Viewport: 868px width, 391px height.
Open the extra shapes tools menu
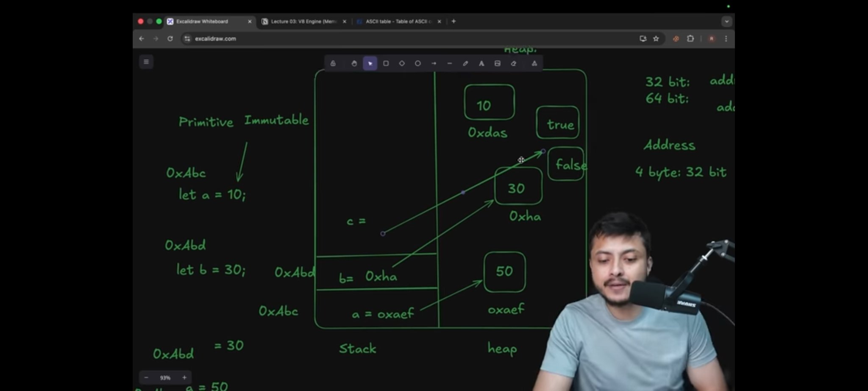(x=534, y=64)
